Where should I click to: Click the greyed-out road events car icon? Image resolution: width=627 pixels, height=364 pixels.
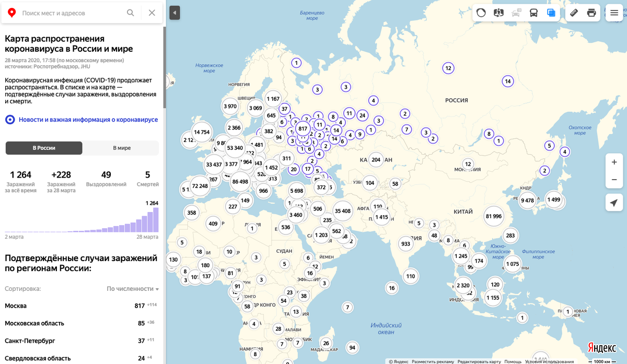(516, 13)
